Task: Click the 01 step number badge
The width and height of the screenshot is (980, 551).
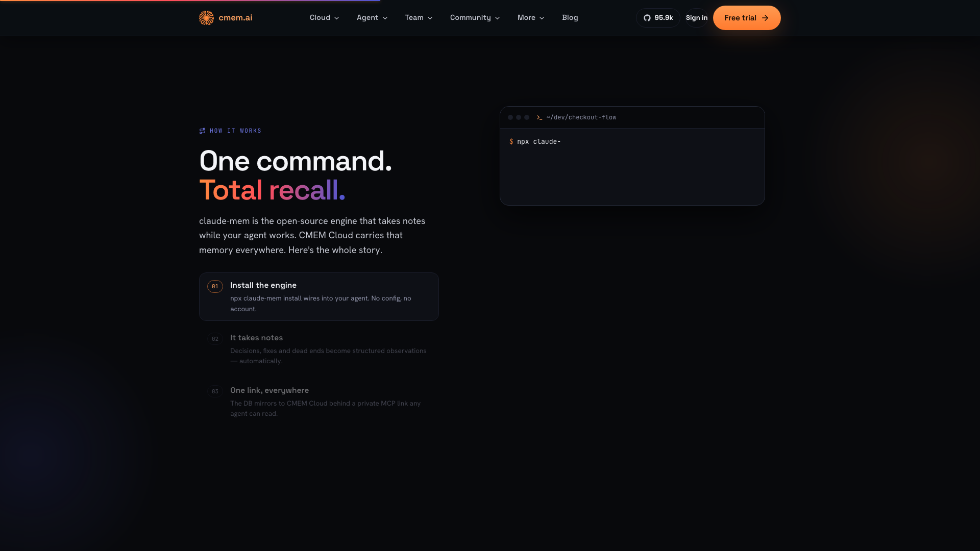Action: coord(215,286)
